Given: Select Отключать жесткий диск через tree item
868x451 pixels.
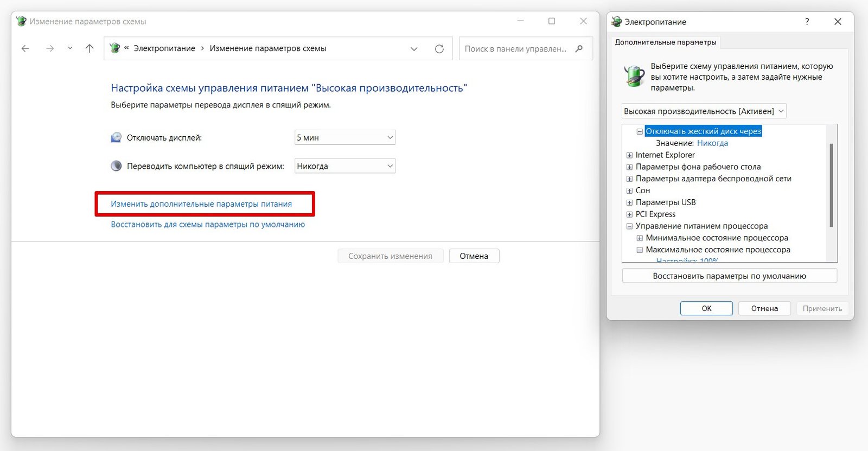Looking at the screenshot, I should [x=703, y=131].
